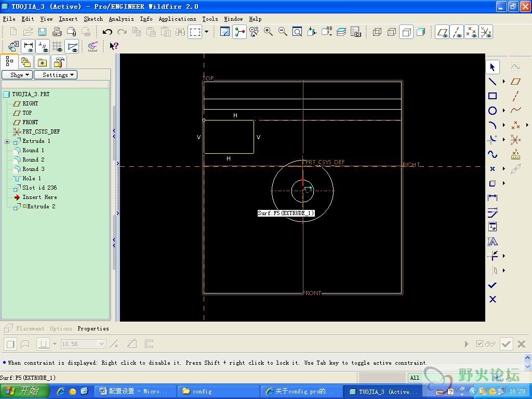The width and height of the screenshot is (532, 399).
Task: Toggle datum axes display
Action: tap(457, 32)
